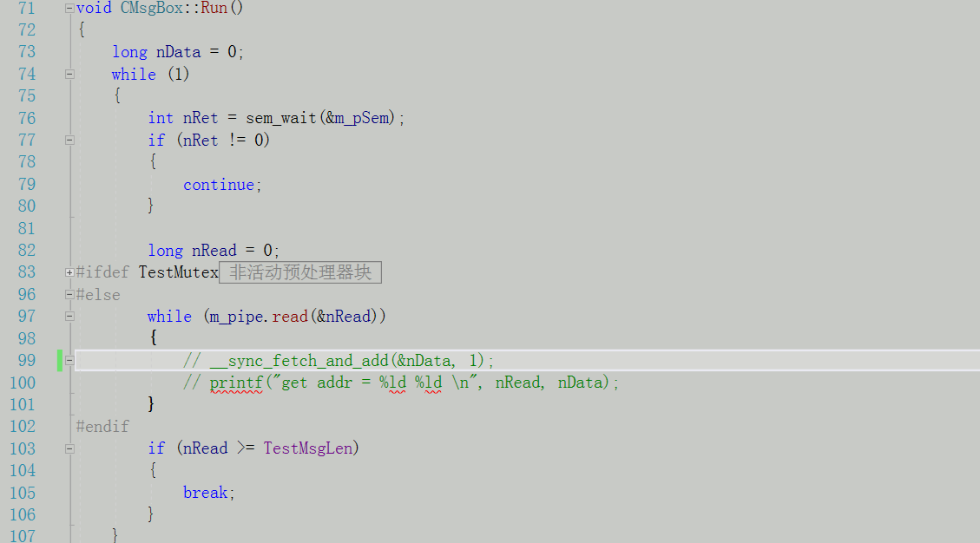Click the #else directive
The height and width of the screenshot is (543, 980).
click(98, 295)
